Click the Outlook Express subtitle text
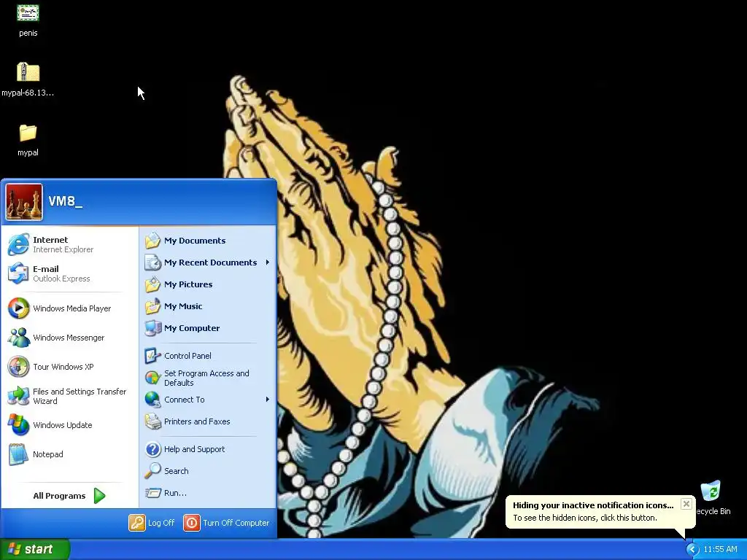 point(61,279)
